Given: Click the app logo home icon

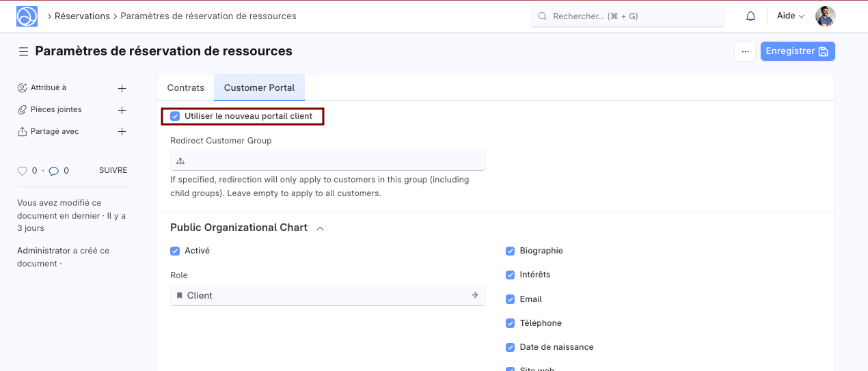Looking at the screenshot, I should (27, 16).
